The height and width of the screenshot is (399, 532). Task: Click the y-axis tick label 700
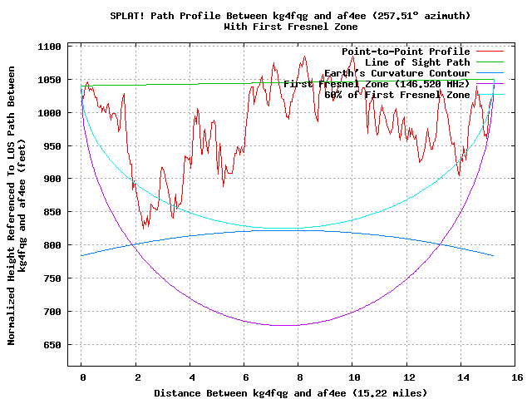(52, 312)
